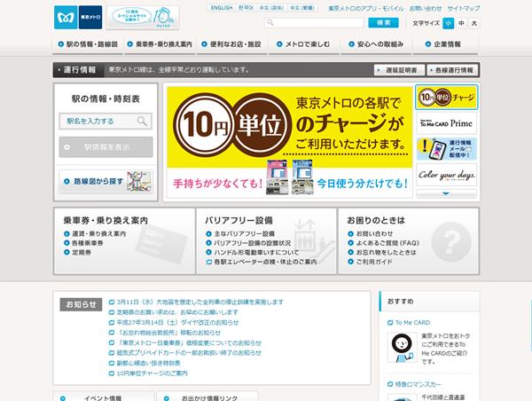Screen dimensions: 532x401
Task: Click the 駅名を入力する station field
Action: (x=106, y=122)
